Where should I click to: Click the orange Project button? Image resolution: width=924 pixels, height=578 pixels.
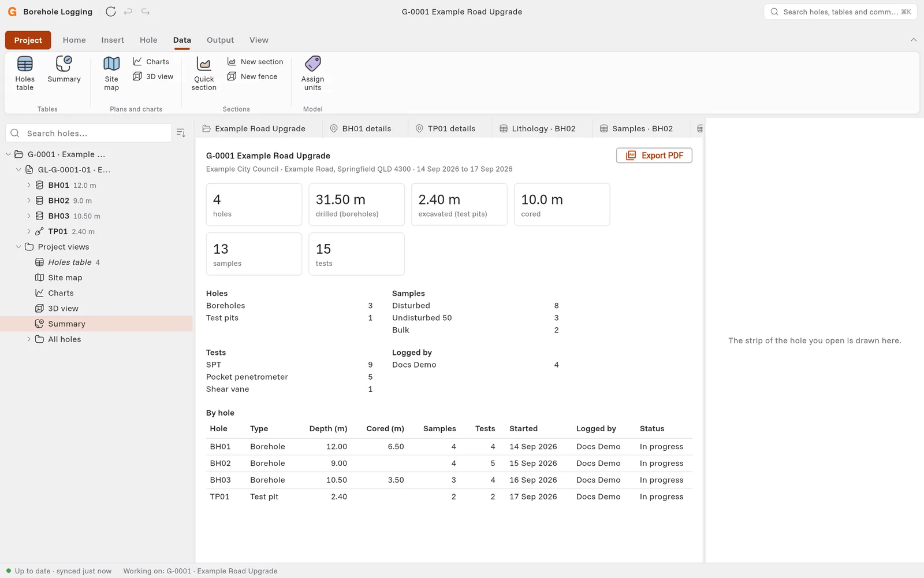pyautogui.click(x=28, y=40)
